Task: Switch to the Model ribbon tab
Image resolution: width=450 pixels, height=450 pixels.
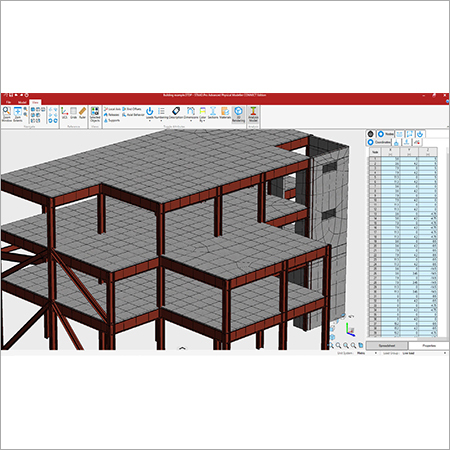Action: 22,102
